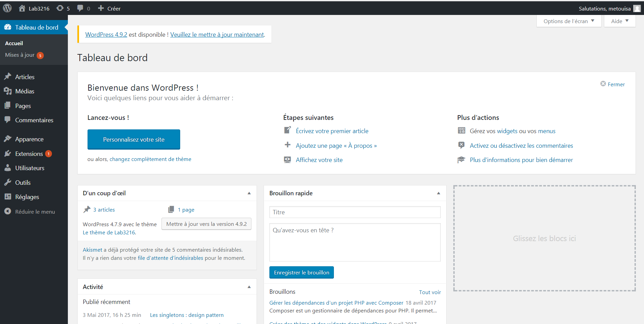Click the comments bubble icon in admin bar
Image resolution: width=644 pixels, height=324 pixels.
click(80, 8)
